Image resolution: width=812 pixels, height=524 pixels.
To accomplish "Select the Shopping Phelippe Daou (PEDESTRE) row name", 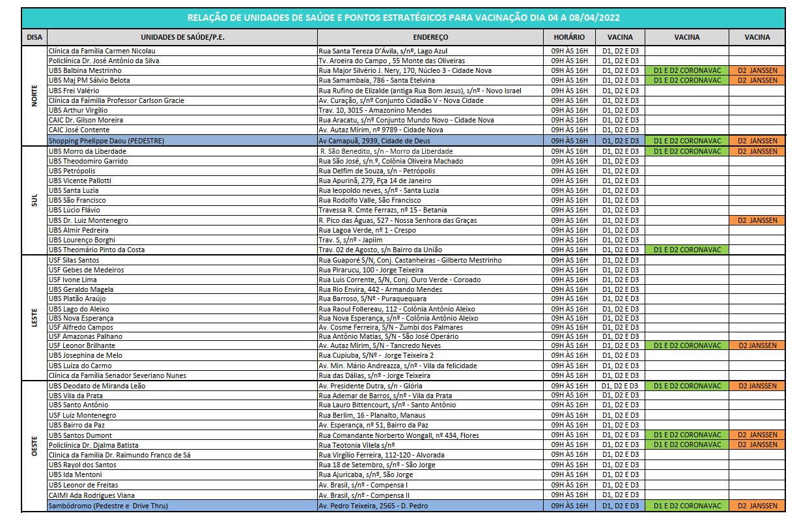I will (106, 141).
